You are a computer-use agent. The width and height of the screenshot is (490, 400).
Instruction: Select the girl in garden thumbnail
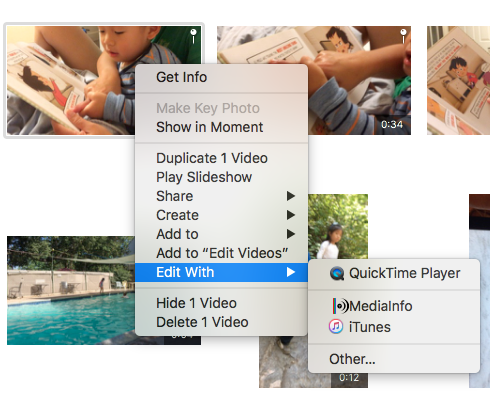pos(338,226)
